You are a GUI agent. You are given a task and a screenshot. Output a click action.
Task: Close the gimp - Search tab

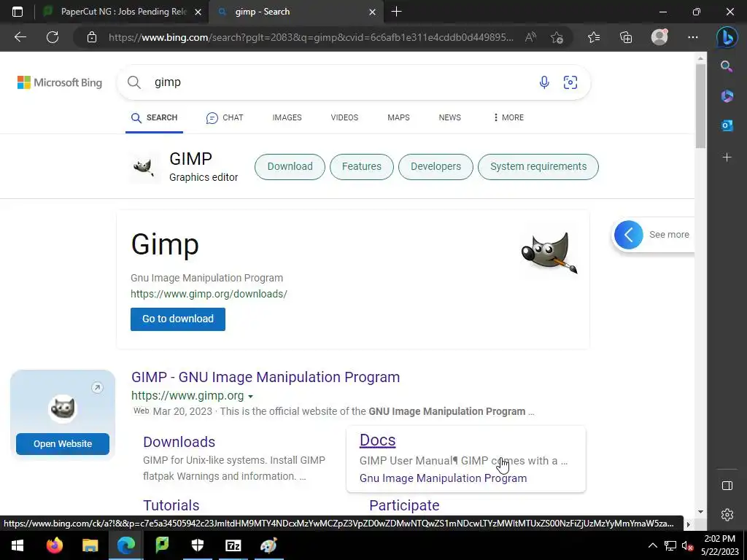click(x=373, y=12)
